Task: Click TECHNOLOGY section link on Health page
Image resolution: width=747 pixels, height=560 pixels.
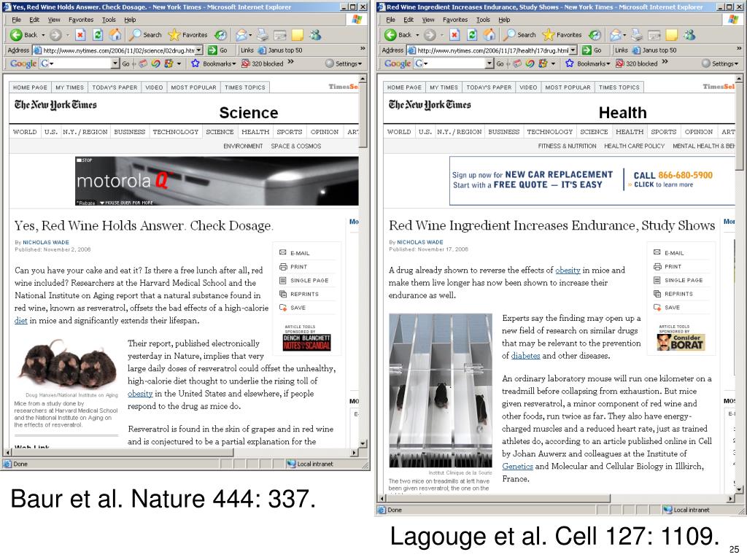Action: (x=549, y=132)
